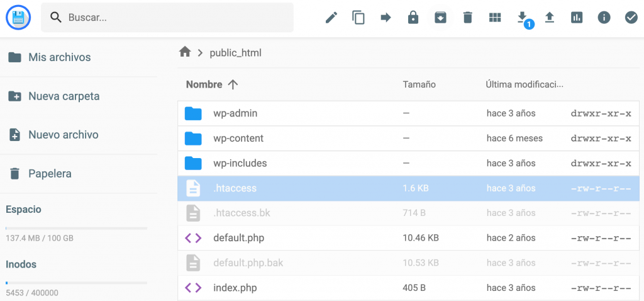Open Papelera in the sidebar
Image resolution: width=644 pixels, height=301 pixels.
point(50,173)
